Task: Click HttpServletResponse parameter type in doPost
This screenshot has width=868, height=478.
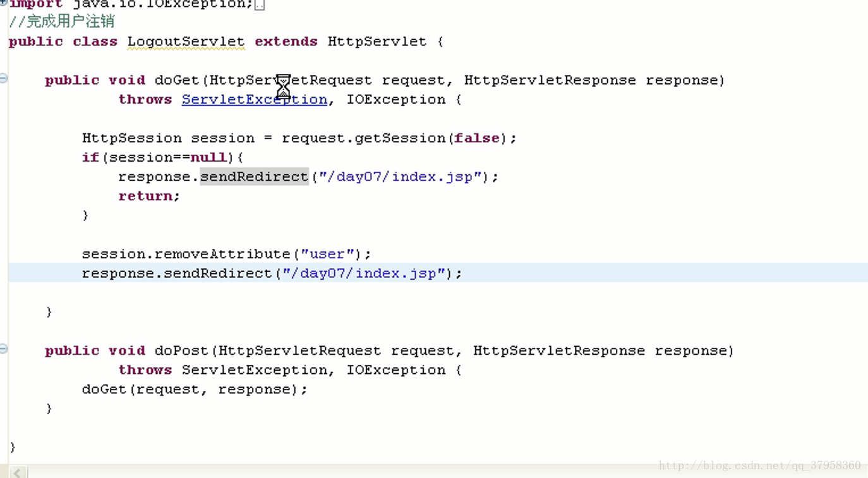Action: click(x=559, y=350)
